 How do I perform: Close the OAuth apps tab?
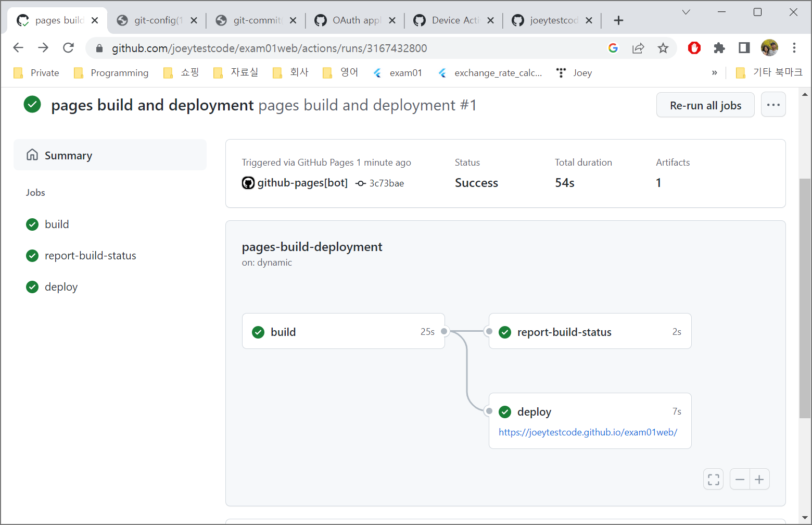pos(392,20)
